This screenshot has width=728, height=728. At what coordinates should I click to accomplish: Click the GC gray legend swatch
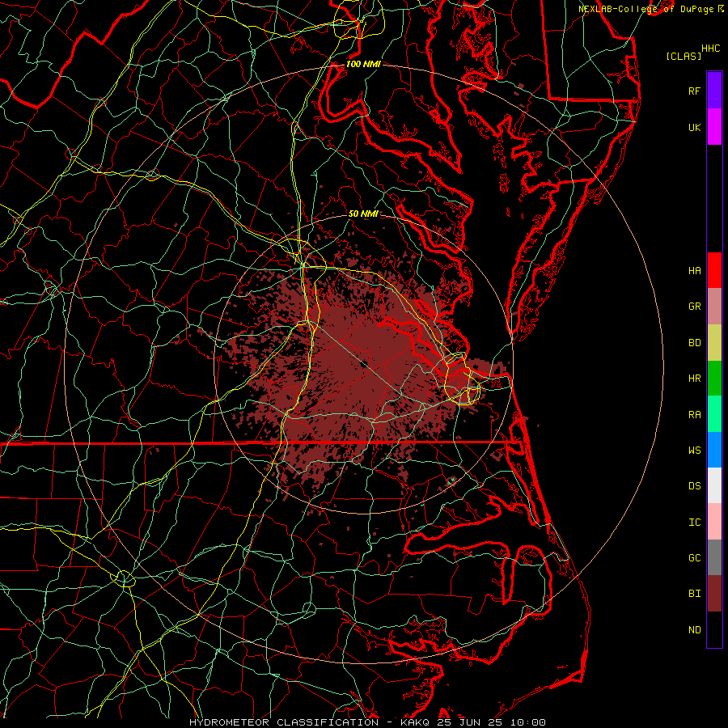click(714, 557)
